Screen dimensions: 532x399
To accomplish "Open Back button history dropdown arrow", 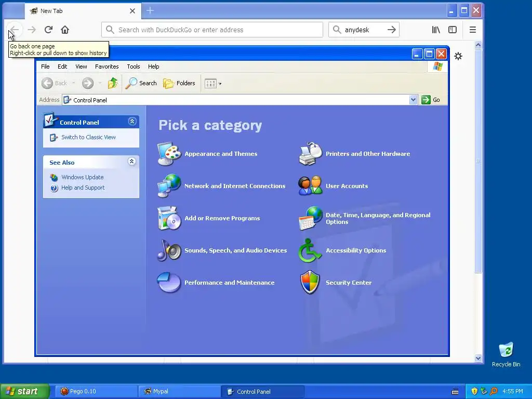I will coord(73,83).
